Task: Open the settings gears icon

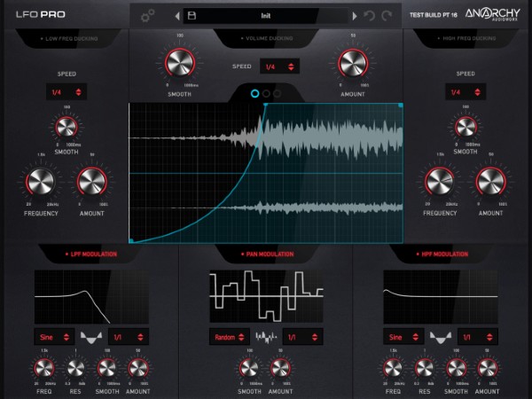Action: 148,16
